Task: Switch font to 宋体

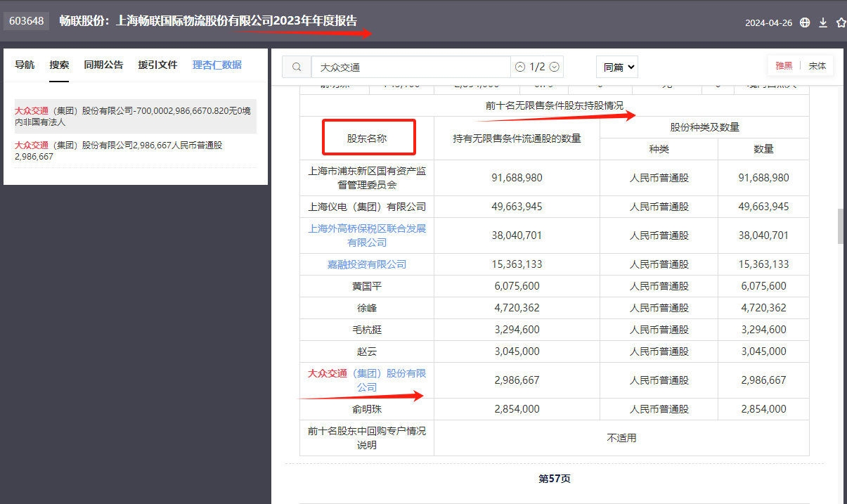Action: (x=817, y=65)
